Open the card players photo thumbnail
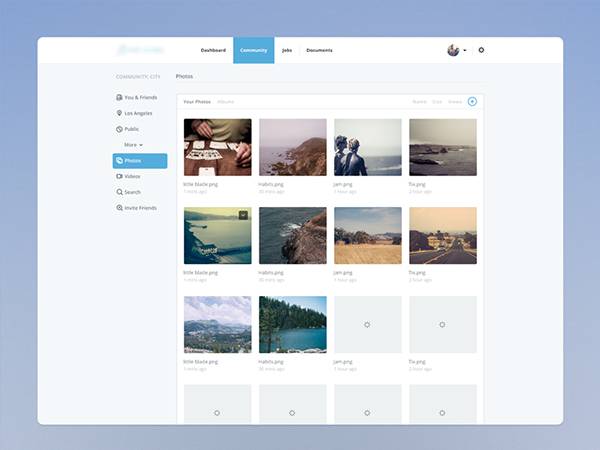 pyautogui.click(x=217, y=147)
